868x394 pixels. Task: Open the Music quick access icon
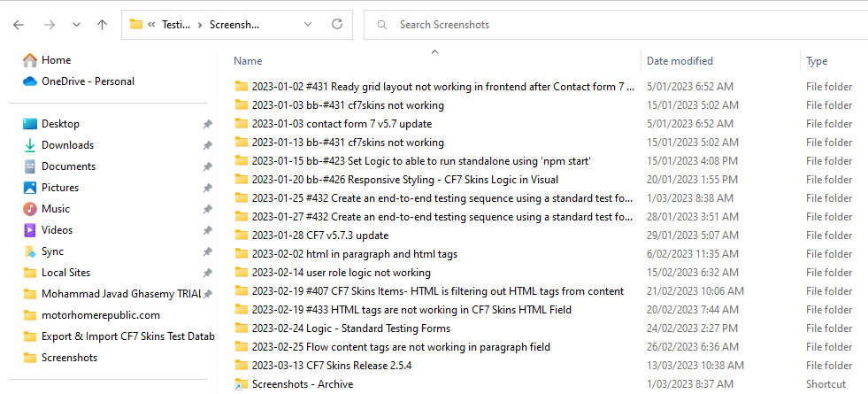[30, 209]
